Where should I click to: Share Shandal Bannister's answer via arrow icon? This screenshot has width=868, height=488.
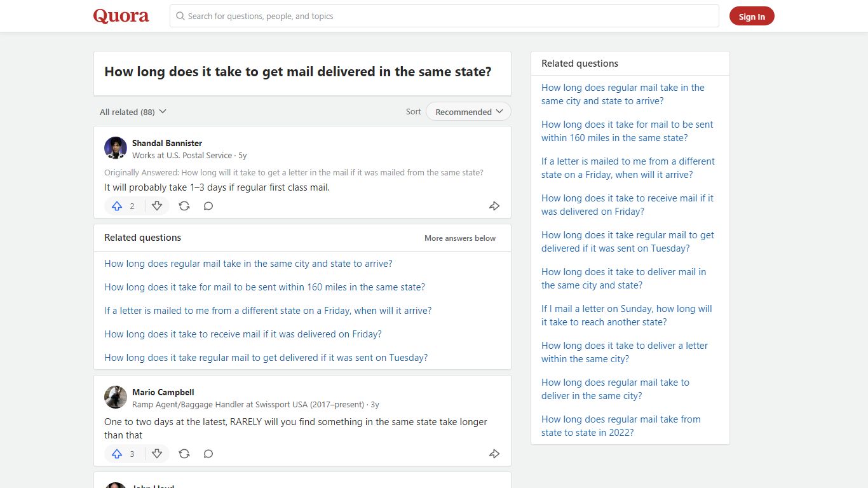point(494,206)
